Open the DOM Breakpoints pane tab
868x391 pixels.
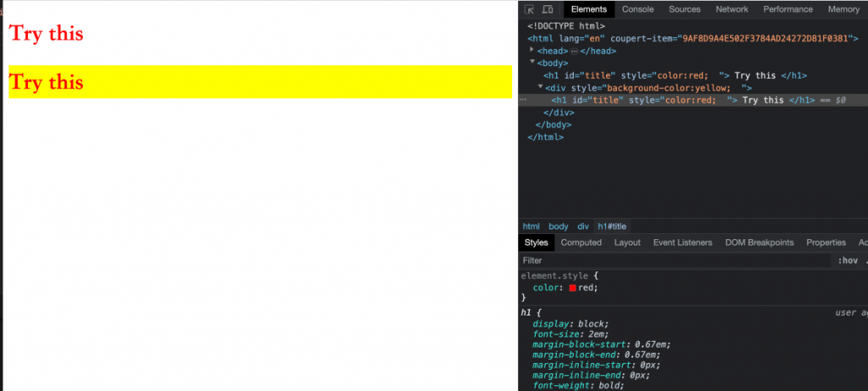click(x=759, y=243)
